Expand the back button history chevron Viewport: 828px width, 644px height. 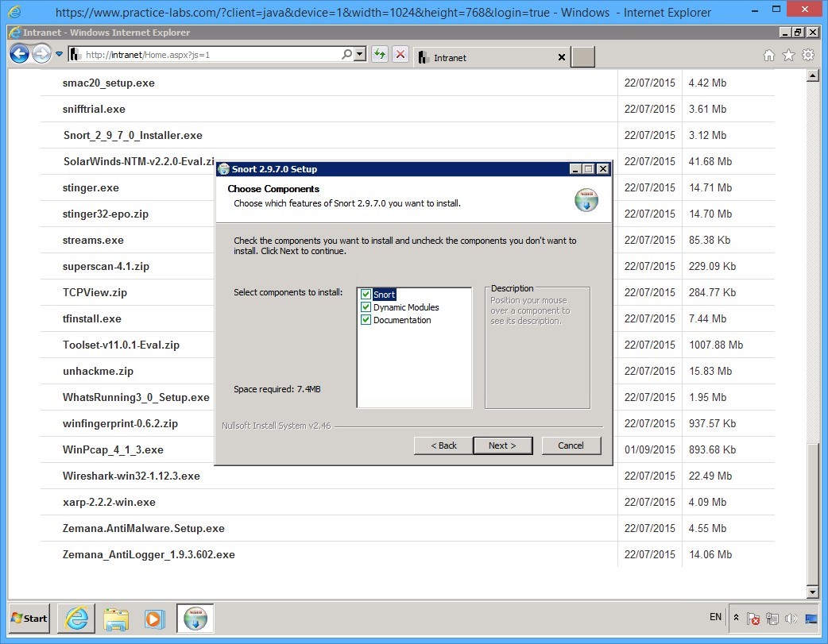tap(58, 54)
